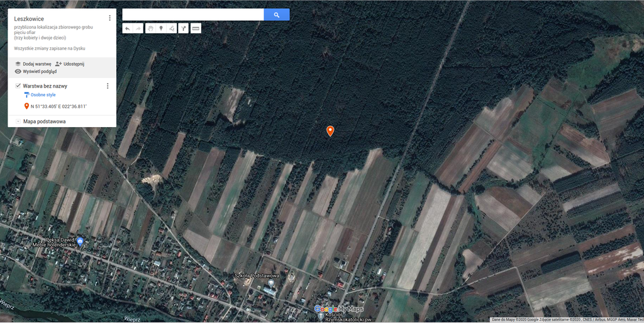This screenshot has height=323, width=644.
Task: Open Osobne style styling options
Action: [x=42, y=95]
